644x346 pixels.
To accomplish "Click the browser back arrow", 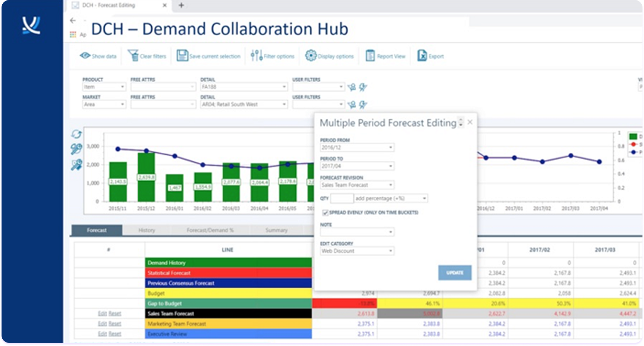I will 73,20.
